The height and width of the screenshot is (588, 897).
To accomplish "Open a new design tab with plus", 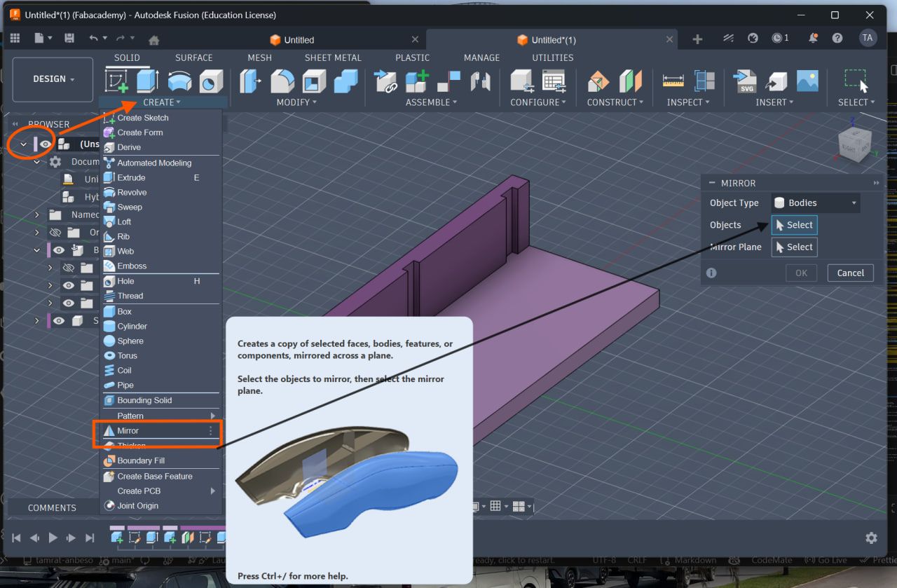I will [x=697, y=39].
